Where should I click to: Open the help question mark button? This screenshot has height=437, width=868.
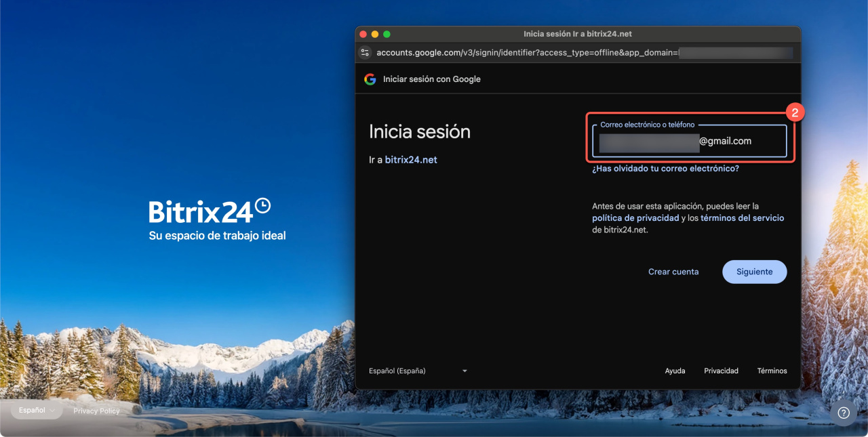click(844, 413)
